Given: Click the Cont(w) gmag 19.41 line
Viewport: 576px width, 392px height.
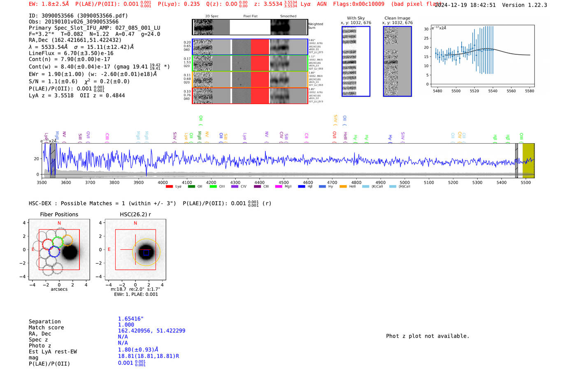Looking at the screenshot, I should pyautogui.click(x=99, y=66).
